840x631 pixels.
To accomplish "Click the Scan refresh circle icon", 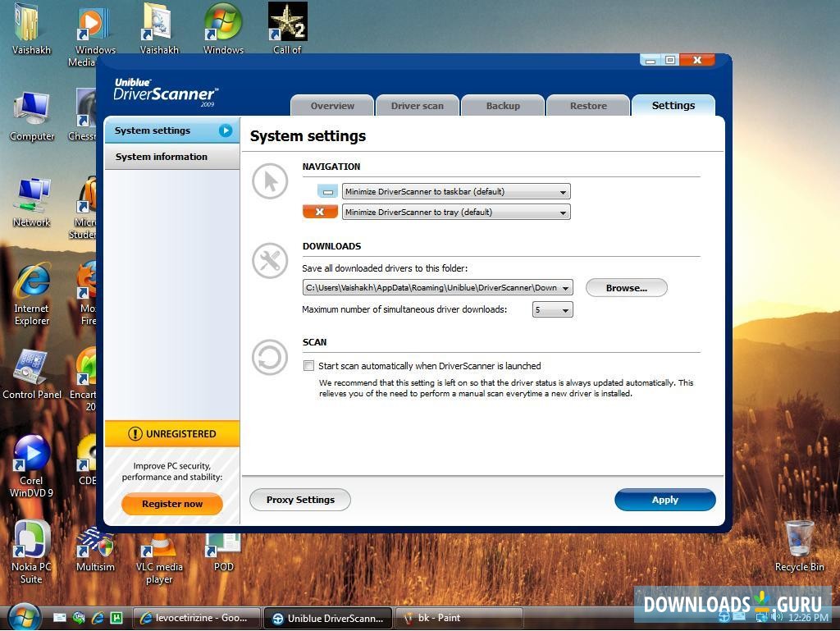I will (270, 357).
